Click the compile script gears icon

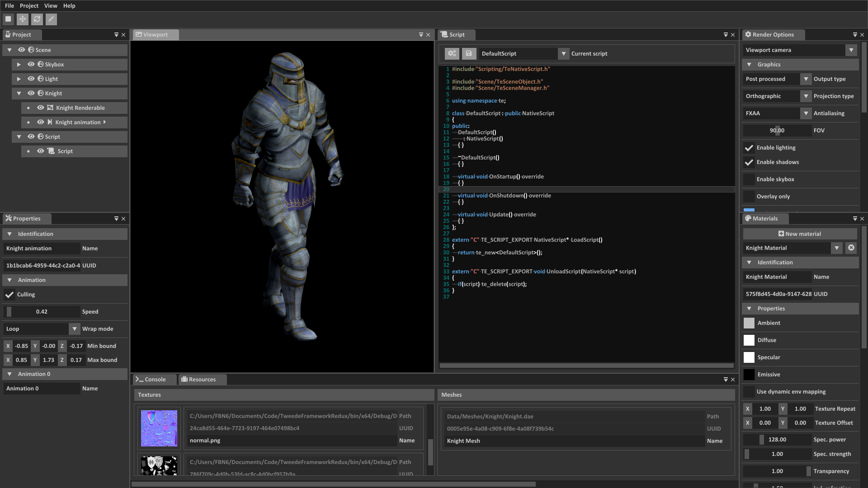[452, 53]
